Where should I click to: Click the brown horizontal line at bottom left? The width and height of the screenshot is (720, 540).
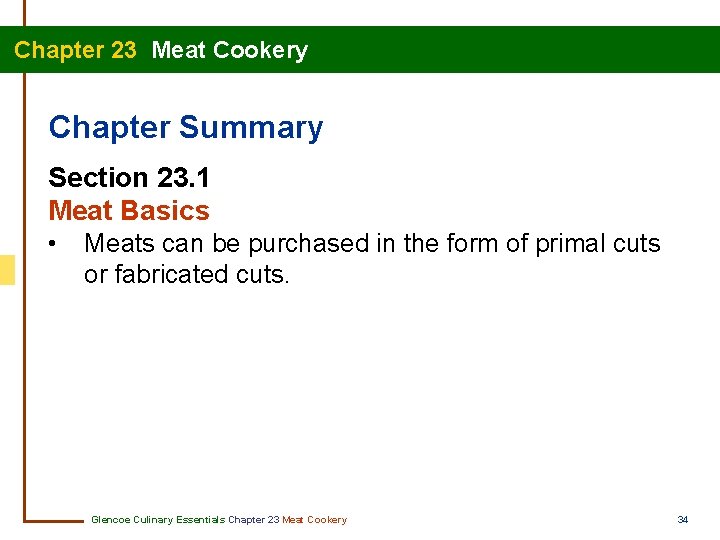[55, 520]
